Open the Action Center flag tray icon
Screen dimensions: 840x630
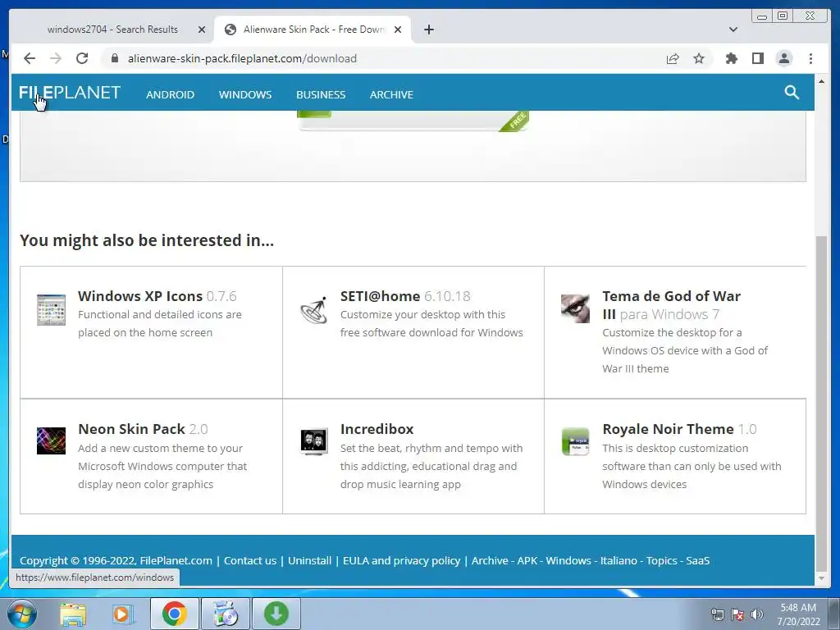737,614
